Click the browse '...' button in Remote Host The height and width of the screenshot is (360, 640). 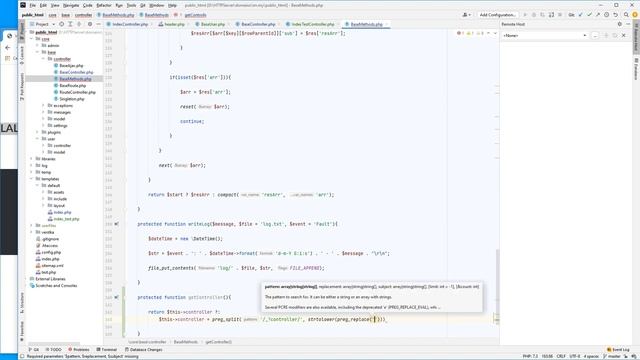[x=595, y=36]
